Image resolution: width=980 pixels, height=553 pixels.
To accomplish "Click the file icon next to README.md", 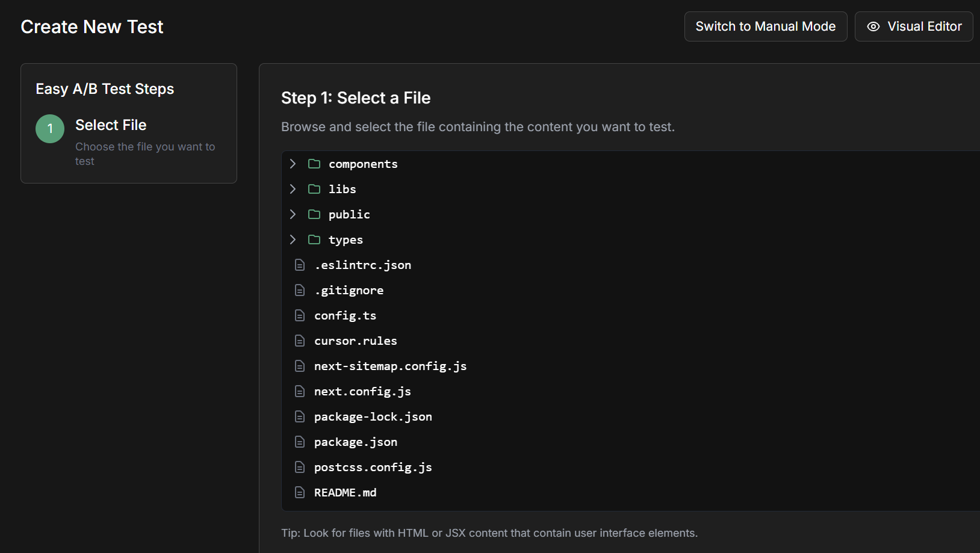I will coord(300,492).
